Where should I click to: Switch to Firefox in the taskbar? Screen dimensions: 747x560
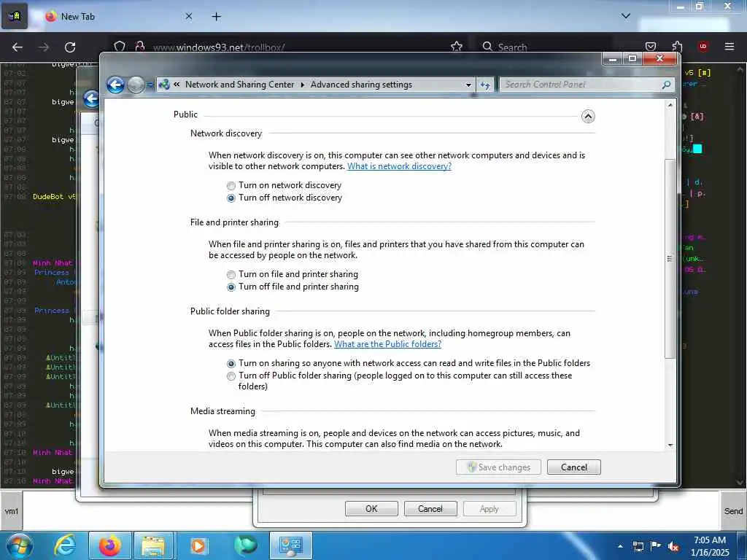click(109, 545)
